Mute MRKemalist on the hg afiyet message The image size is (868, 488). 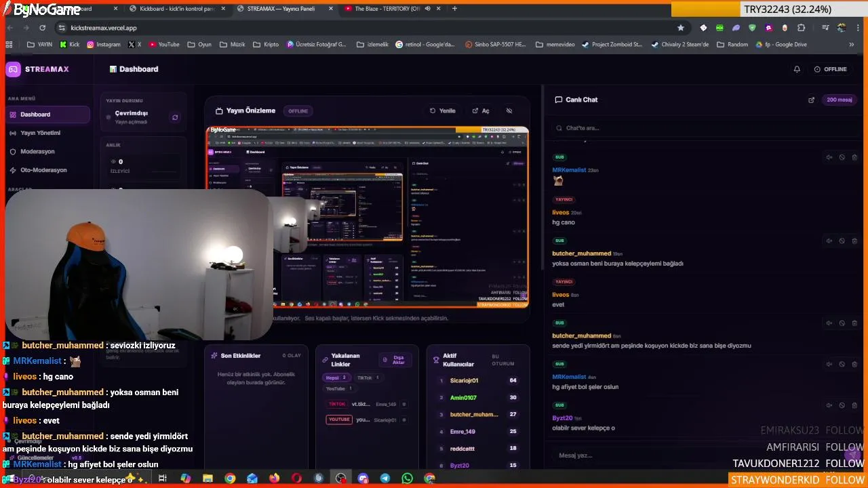pos(829,364)
